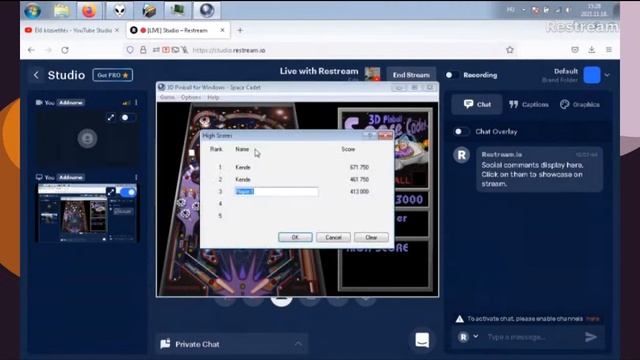Expand the Private Chat panel
640x360 pixels.
[x=231, y=344]
